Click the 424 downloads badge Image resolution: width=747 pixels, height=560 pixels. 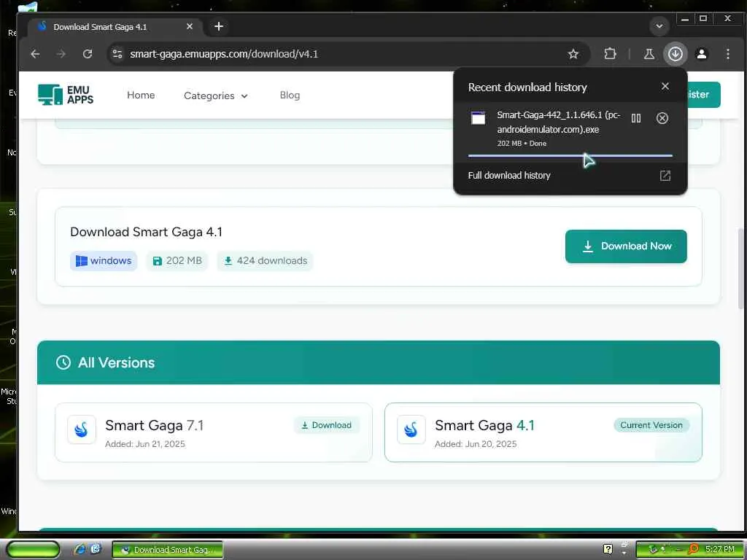pyautogui.click(x=266, y=260)
